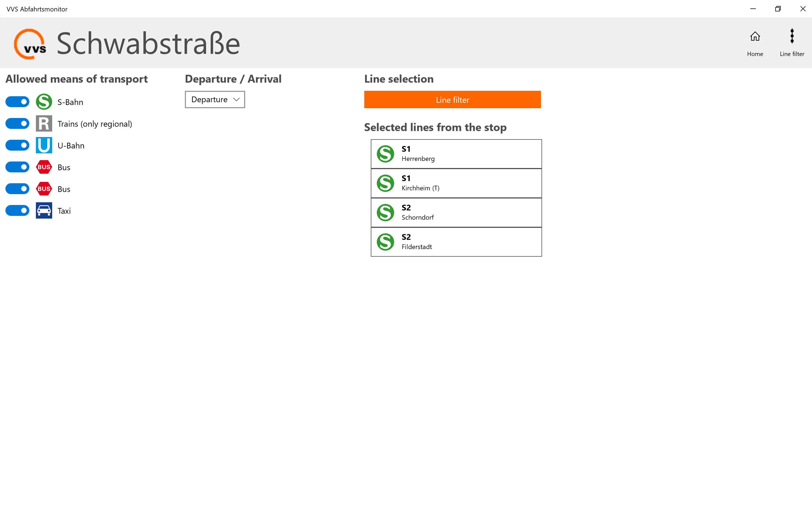Turn off the U-Bahn toggle
The height and width of the screenshot is (522, 812).
click(17, 145)
